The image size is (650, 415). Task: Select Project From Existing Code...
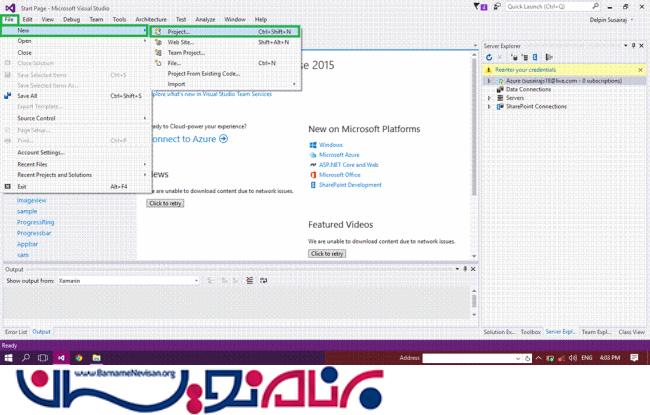pyautogui.click(x=226, y=74)
